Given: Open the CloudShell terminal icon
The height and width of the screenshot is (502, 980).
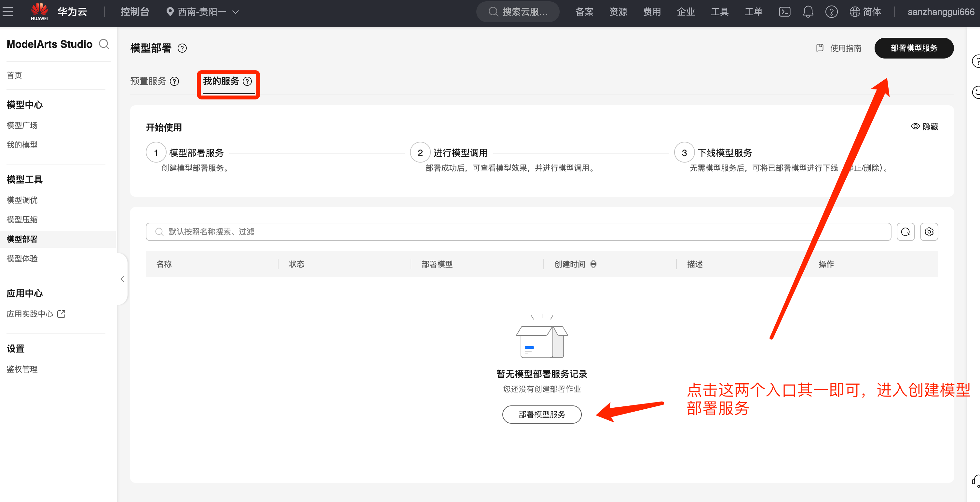Looking at the screenshot, I should pos(784,12).
